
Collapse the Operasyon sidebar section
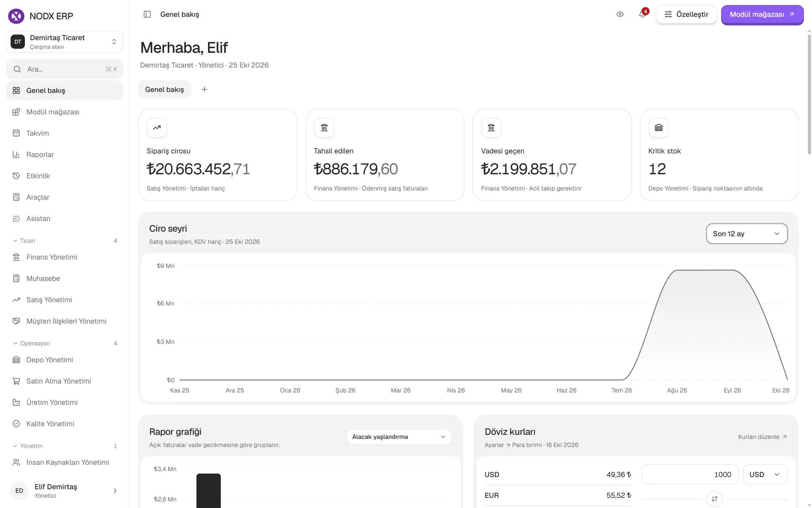click(65, 343)
